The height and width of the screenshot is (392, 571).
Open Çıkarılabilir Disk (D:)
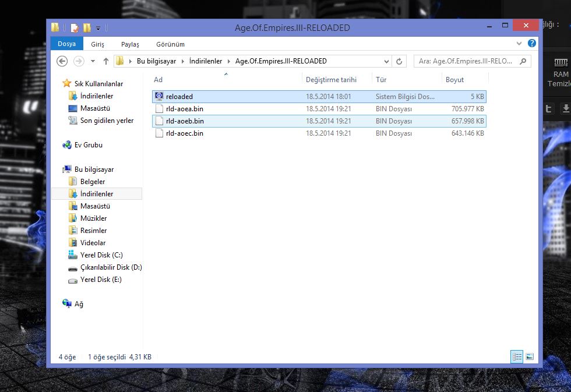(111, 267)
